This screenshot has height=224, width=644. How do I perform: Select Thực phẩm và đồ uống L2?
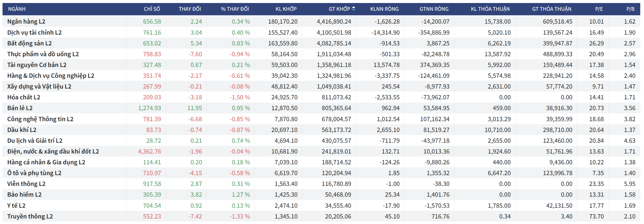tap(43, 54)
